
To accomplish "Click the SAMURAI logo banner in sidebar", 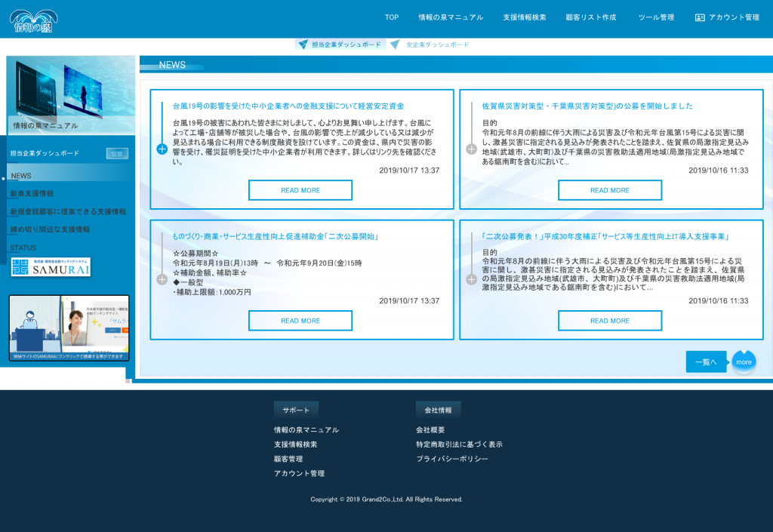I will coord(51,266).
